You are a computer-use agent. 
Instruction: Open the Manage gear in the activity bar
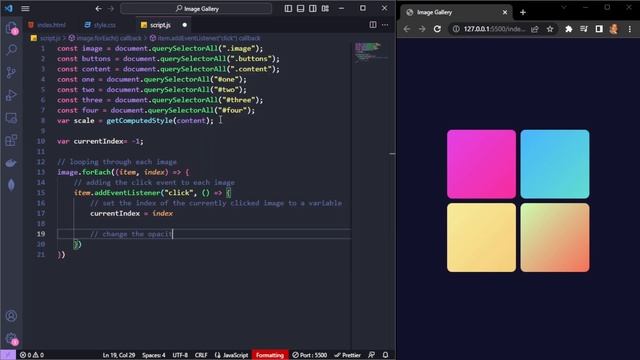pyautogui.click(x=11, y=338)
